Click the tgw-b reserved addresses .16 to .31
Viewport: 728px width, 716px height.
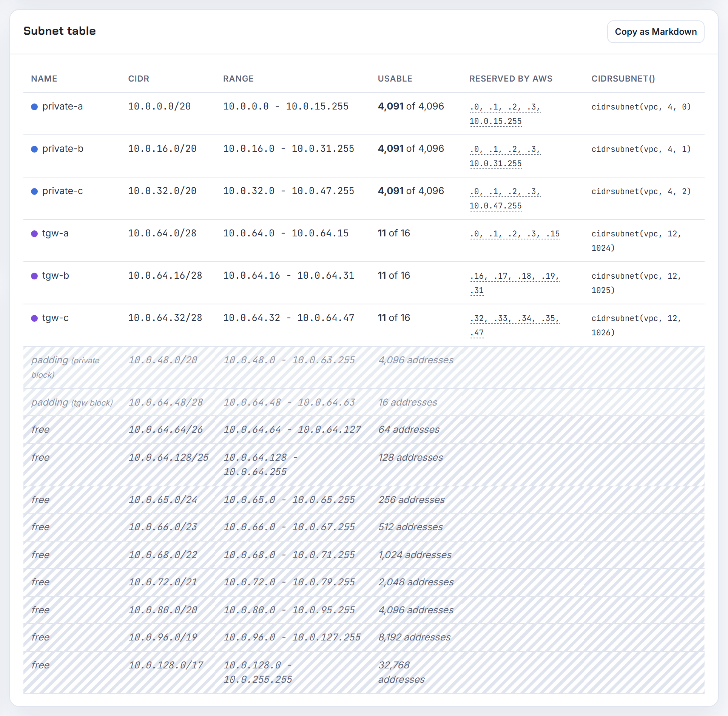(x=514, y=283)
